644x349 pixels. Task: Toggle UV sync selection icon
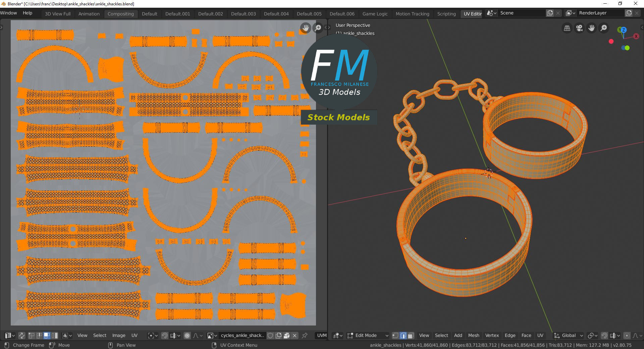pyautogui.click(x=21, y=335)
